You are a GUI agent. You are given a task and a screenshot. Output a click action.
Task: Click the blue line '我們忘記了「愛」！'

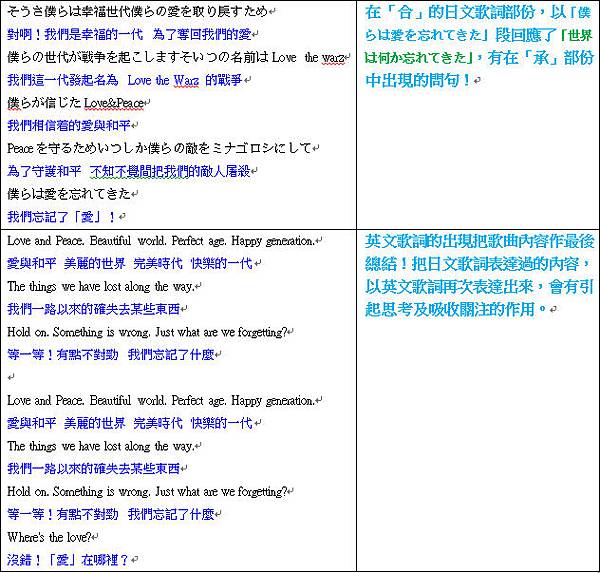[x=62, y=217]
